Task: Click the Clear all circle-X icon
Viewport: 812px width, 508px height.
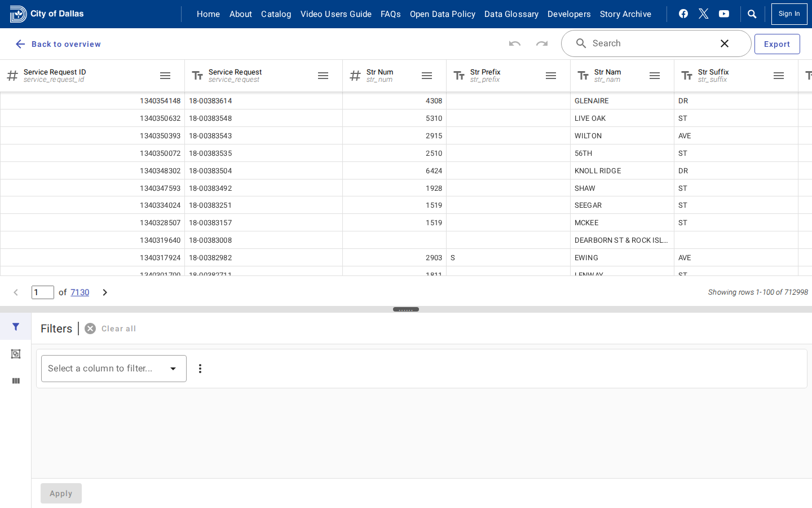Action: click(x=90, y=329)
